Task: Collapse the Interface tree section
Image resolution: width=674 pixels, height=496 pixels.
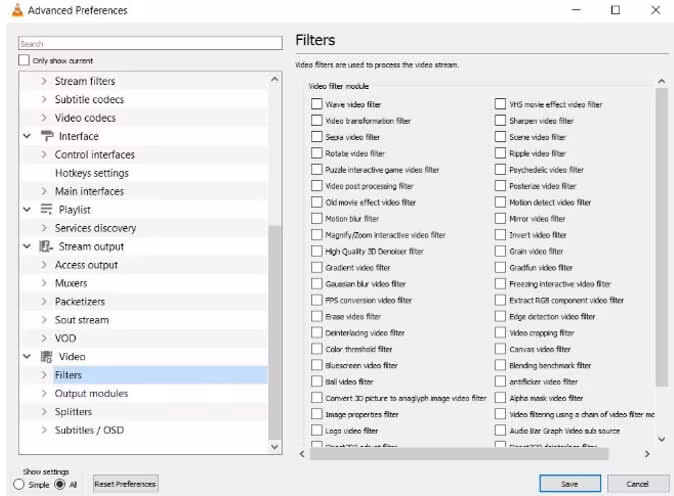Action: tap(27, 136)
